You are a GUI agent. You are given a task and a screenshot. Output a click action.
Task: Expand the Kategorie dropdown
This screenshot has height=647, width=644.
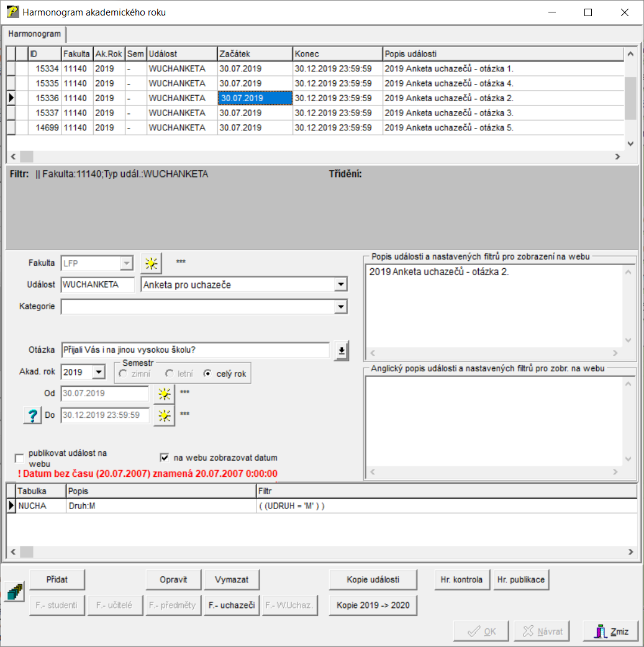[x=340, y=307]
